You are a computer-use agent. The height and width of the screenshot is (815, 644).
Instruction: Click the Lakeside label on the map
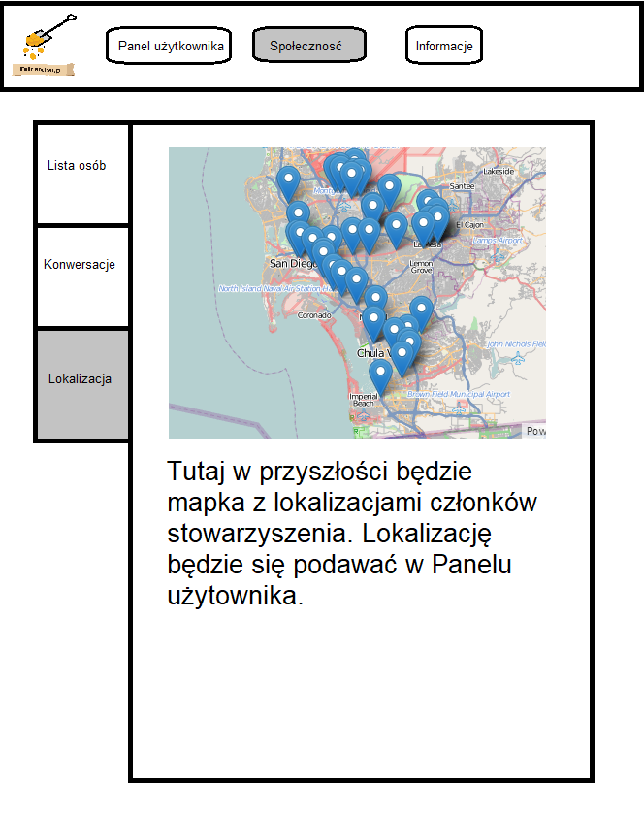498,172
